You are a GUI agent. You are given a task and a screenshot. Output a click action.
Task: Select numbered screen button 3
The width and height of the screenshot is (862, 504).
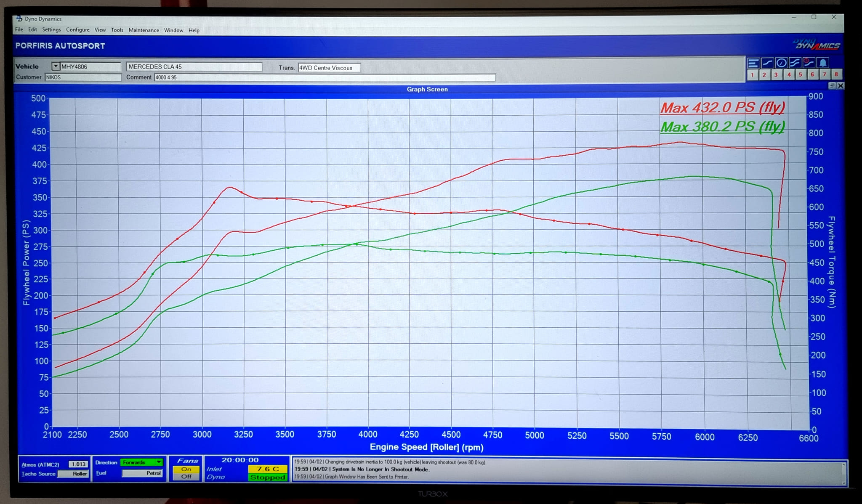[x=776, y=75]
